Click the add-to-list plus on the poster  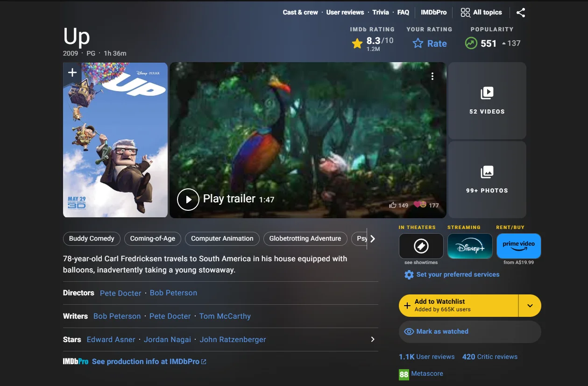pos(72,72)
